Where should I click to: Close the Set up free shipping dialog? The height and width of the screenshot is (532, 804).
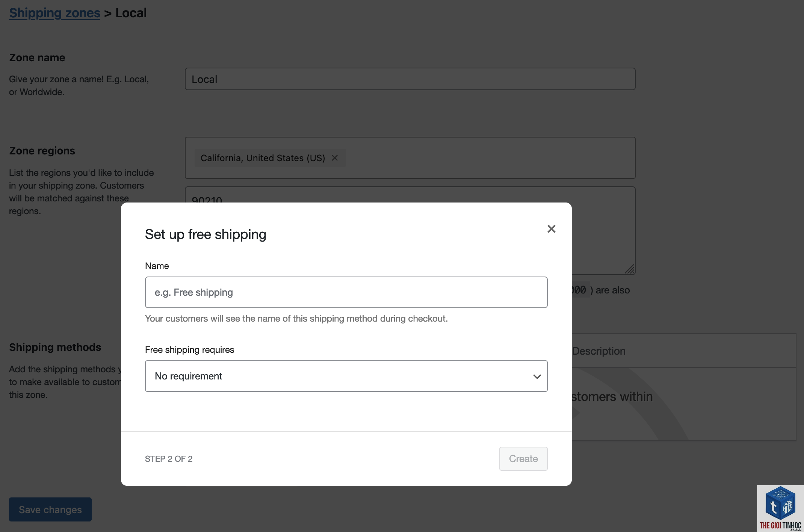551,229
